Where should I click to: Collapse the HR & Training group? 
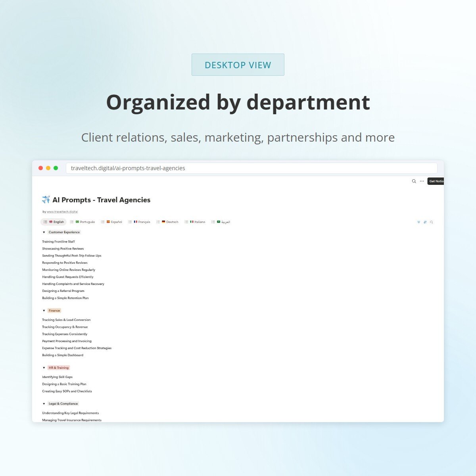point(44,368)
